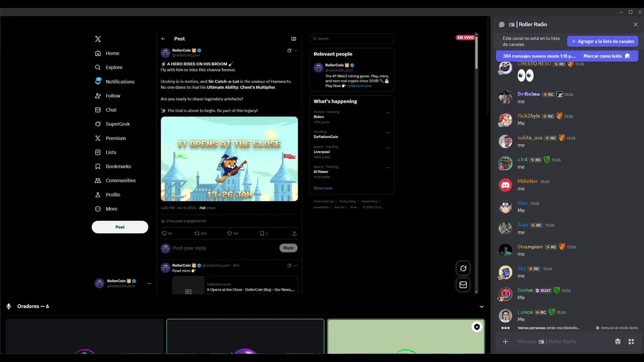
Task: Open Chat in the X sidebar
Action: click(x=106, y=110)
